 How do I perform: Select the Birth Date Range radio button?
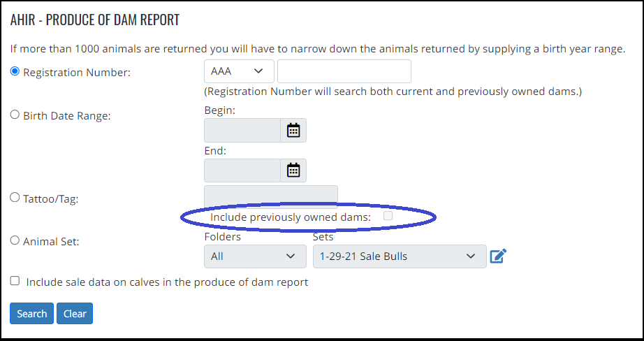[x=15, y=115]
